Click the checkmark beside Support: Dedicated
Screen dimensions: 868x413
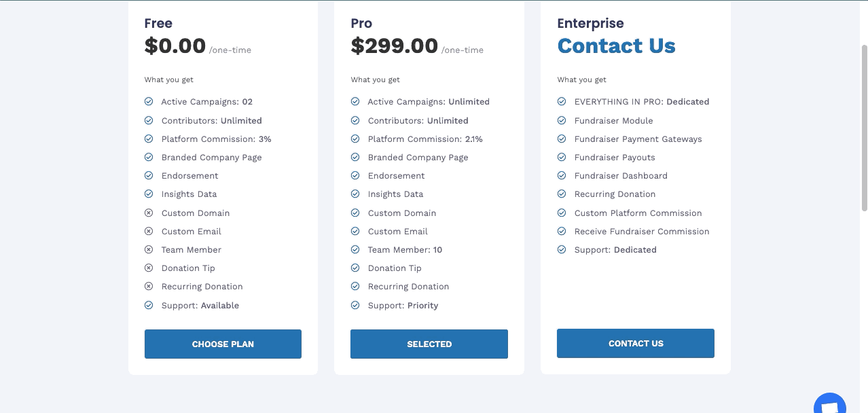[x=562, y=249]
